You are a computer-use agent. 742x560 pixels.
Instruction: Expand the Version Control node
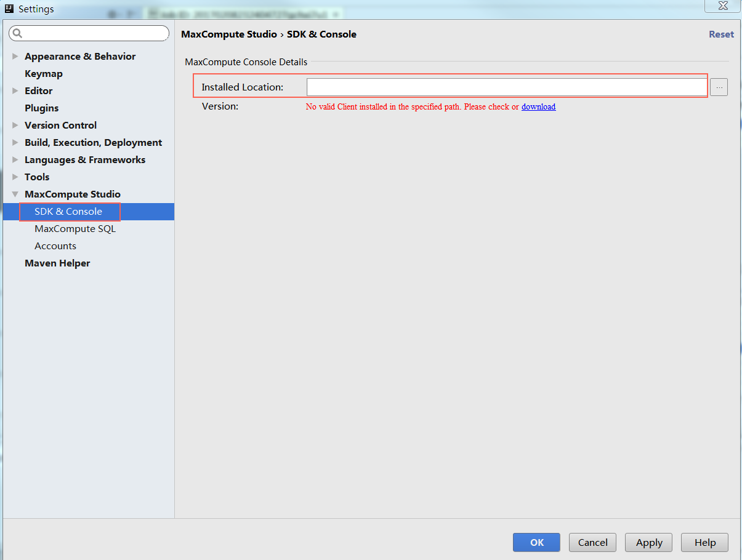15,126
